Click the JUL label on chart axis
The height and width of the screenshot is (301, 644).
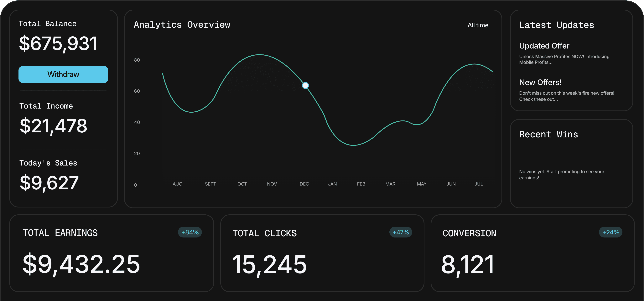click(479, 184)
